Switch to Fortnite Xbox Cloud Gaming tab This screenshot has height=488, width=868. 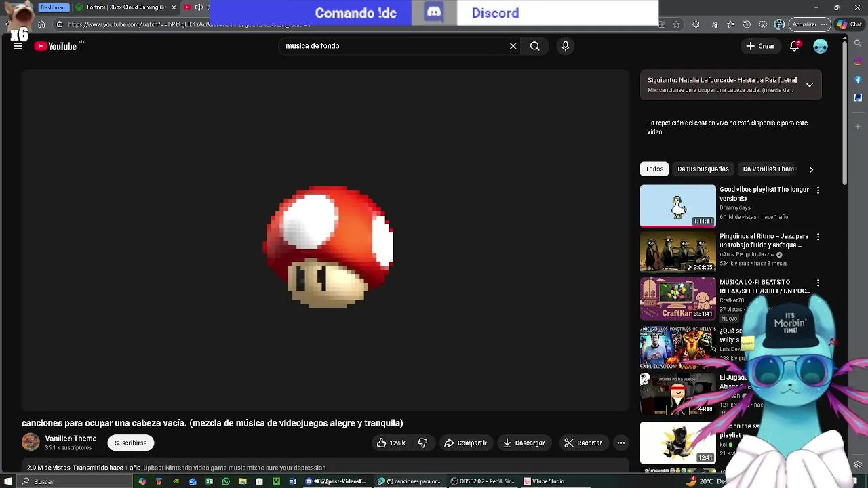124,7
